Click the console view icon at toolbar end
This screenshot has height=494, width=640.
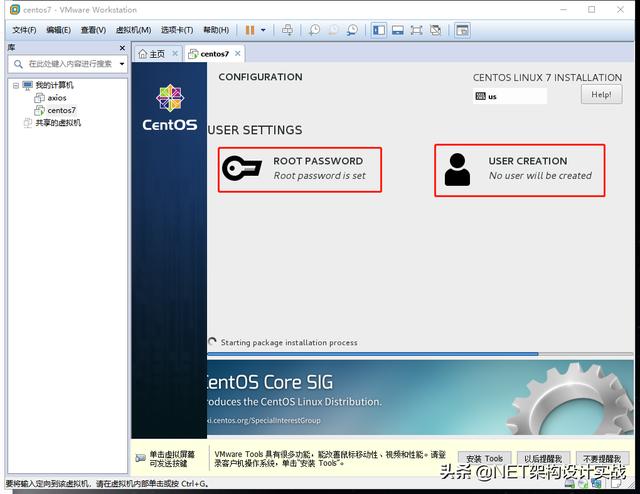tap(462, 30)
